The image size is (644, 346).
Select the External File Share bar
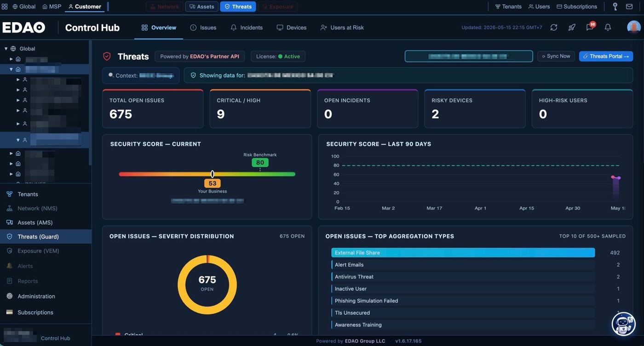click(x=463, y=253)
